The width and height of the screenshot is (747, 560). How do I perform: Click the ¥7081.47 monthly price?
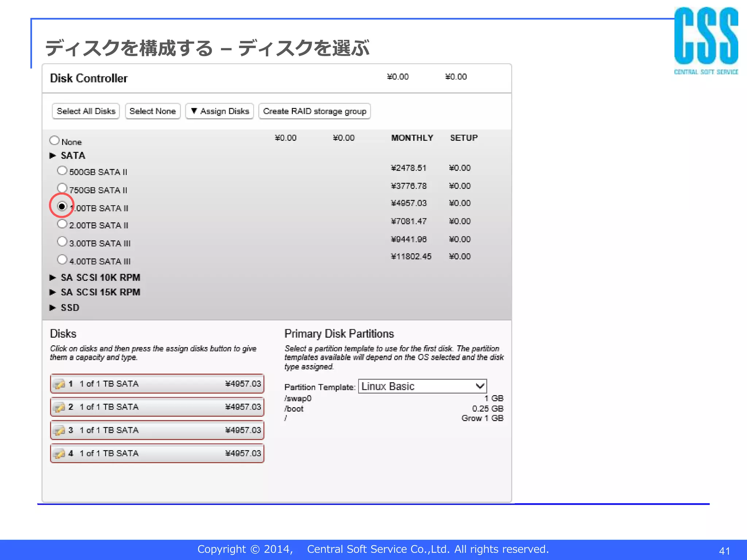click(409, 221)
